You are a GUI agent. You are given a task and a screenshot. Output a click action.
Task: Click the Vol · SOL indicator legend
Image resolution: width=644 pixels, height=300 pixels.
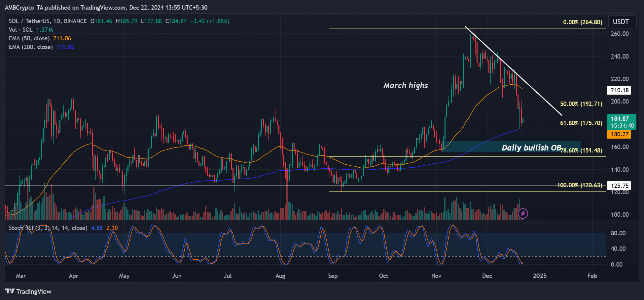[x=21, y=30]
